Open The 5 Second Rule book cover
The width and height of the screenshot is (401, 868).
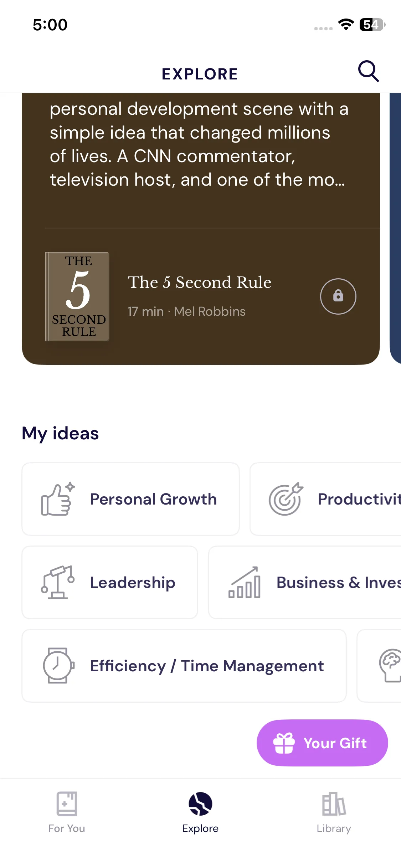(77, 296)
